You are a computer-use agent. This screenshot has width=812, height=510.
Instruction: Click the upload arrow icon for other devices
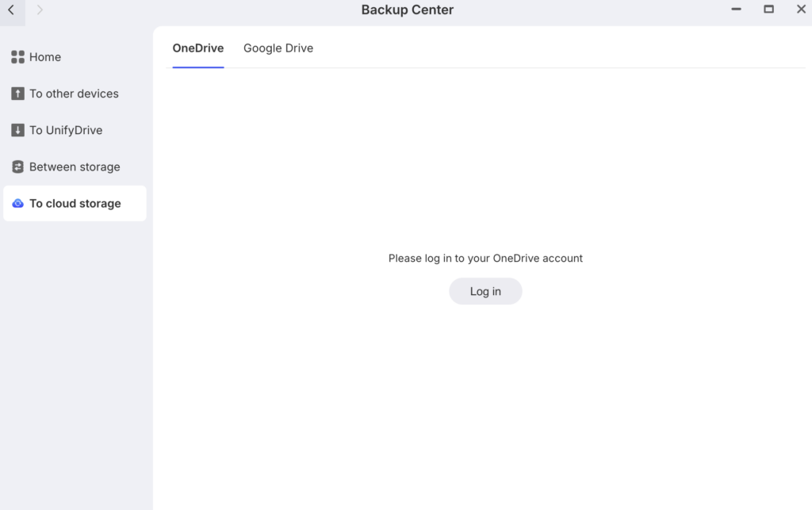pyautogui.click(x=17, y=94)
